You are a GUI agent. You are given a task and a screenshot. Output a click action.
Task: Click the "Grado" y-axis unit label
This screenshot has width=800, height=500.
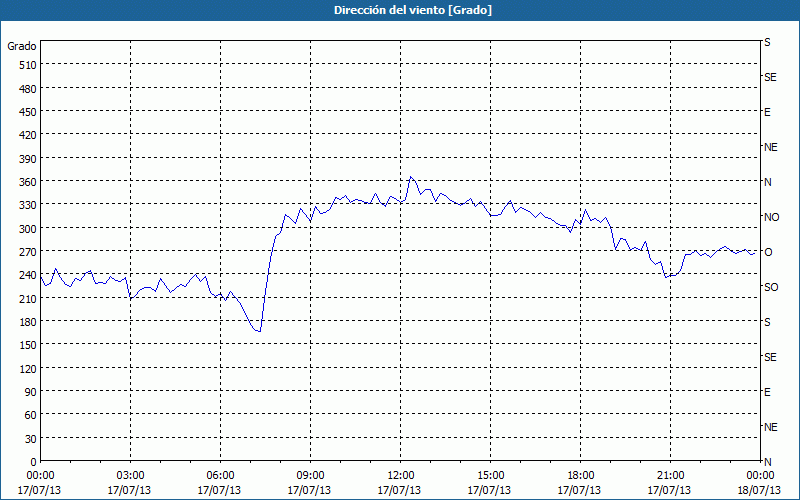[x=22, y=46]
